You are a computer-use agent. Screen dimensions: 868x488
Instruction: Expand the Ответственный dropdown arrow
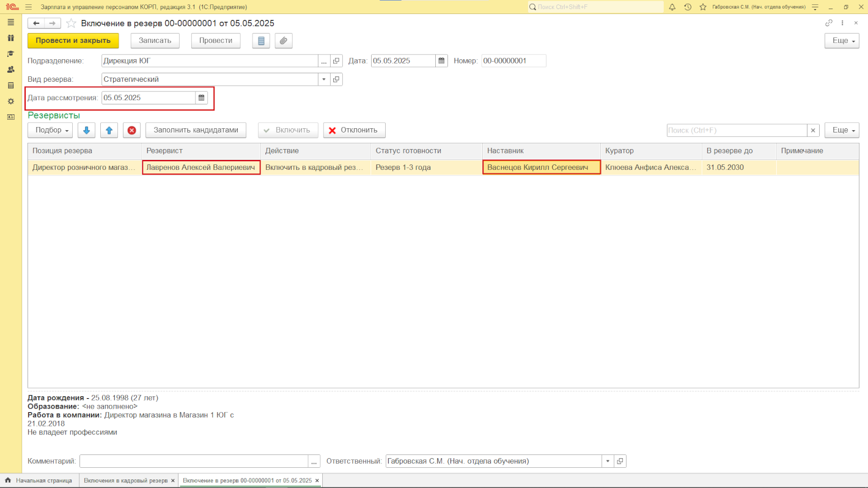tap(607, 461)
